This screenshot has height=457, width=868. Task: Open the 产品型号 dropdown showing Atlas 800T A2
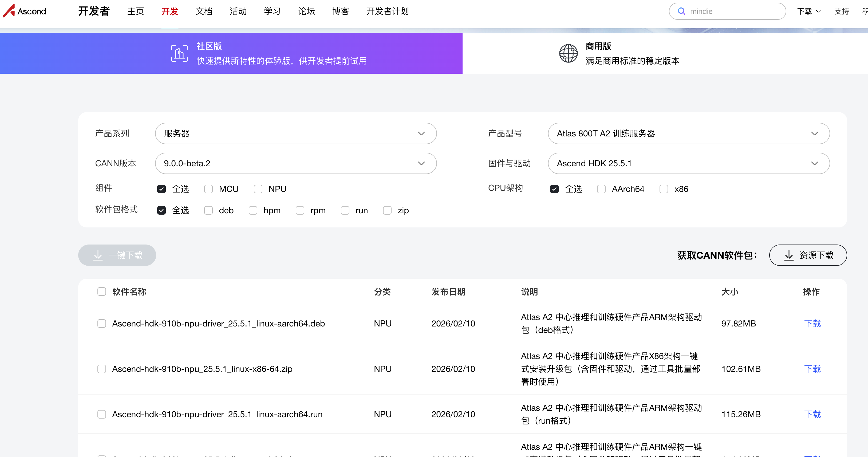point(689,133)
